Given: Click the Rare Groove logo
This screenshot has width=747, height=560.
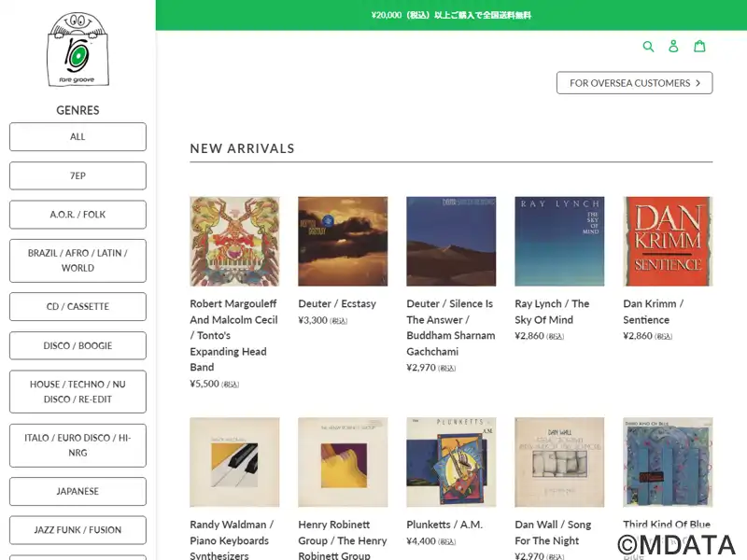Looking at the screenshot, I should [x=78, y=49].
